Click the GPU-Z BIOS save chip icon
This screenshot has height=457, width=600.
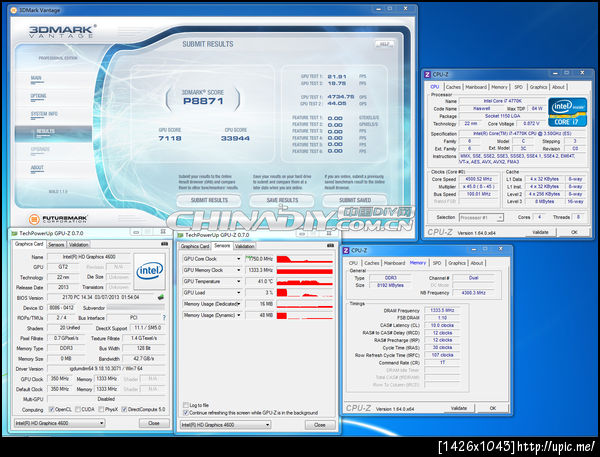[x=161, y=297]
